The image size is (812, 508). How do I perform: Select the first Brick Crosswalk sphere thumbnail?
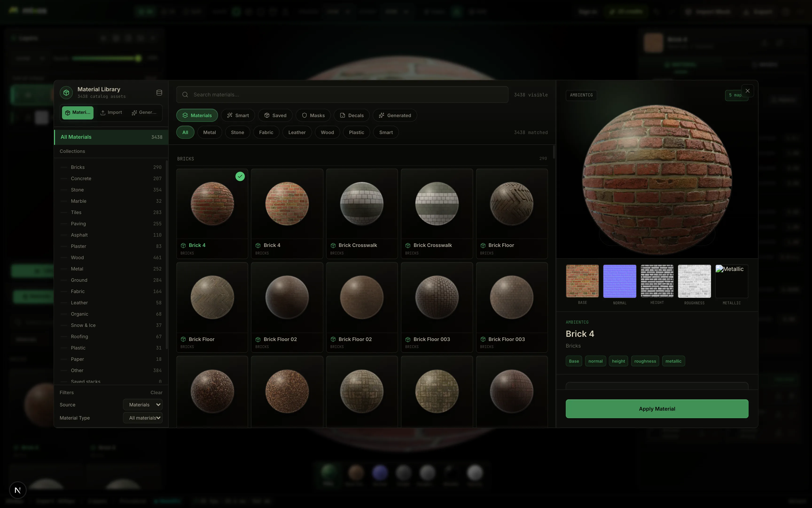(362, 204)
